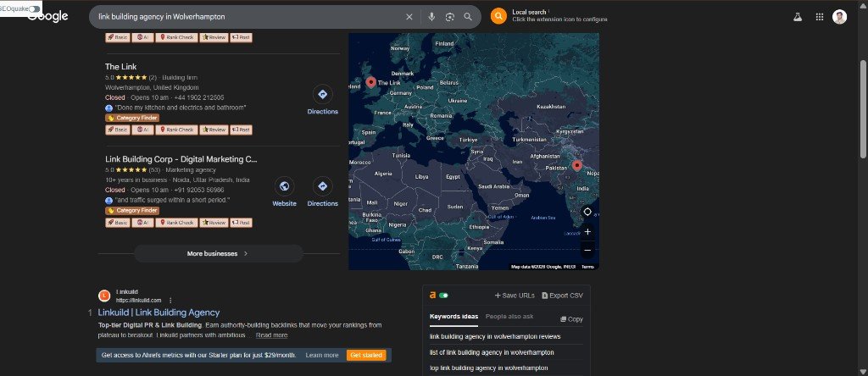The height and width of the screenshot is (376, 868).
Task: Switch to People also ask tab
Action: click(x=509, y=316)
